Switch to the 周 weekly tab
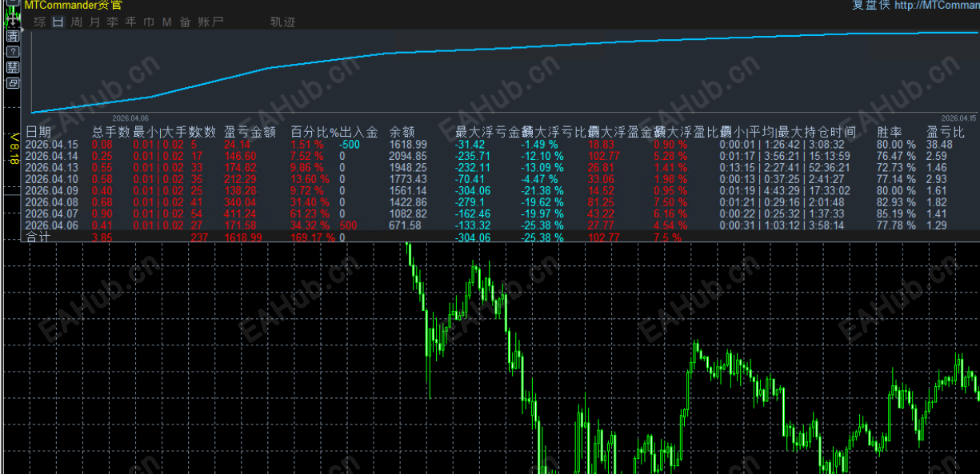Viewport: 980px width, 474px height. coord(76,22)
